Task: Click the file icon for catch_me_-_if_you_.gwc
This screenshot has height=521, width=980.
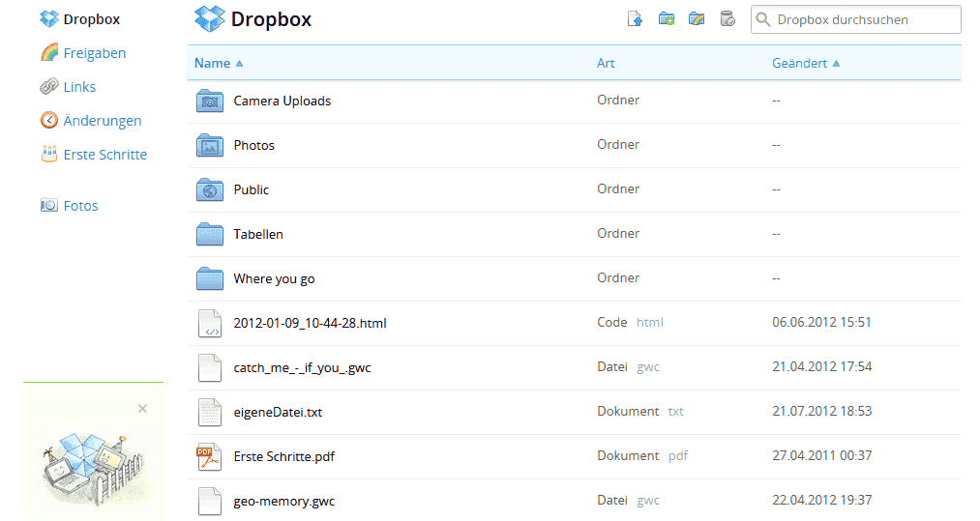Action: click(210, 368)
